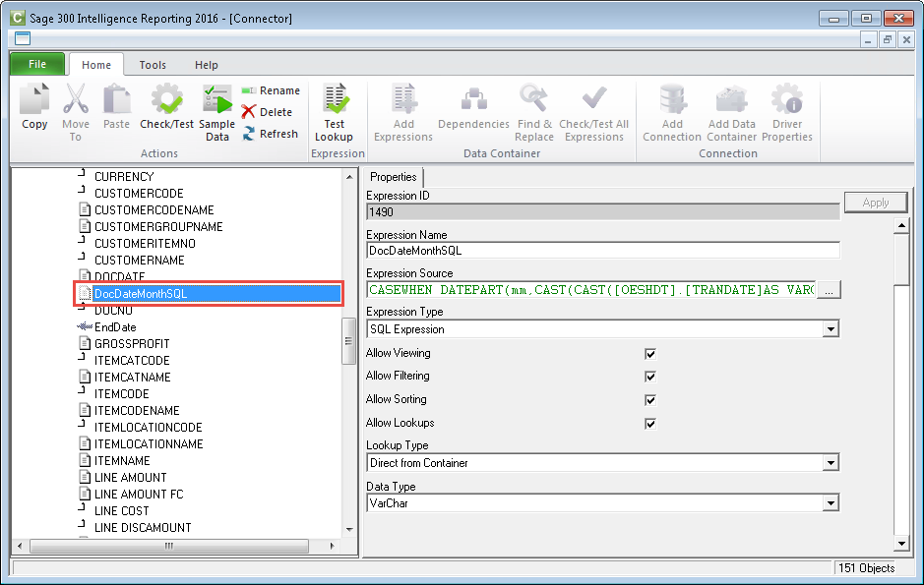The width and height of the screenshot is (924, 585).
Task: Switch to the Home ribbon tab
Action: click(96, 65)
